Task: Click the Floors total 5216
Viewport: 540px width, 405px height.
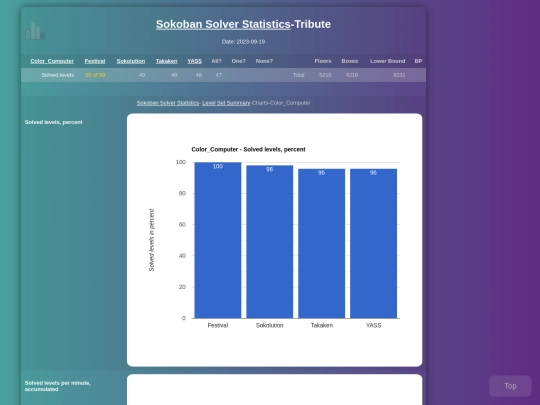Action: (325, 75)
